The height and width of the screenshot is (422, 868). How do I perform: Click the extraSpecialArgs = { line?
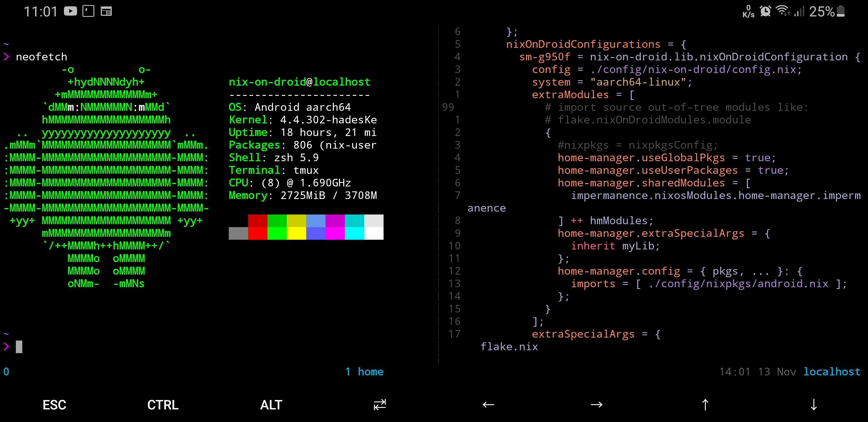click(x=596, y=334)
